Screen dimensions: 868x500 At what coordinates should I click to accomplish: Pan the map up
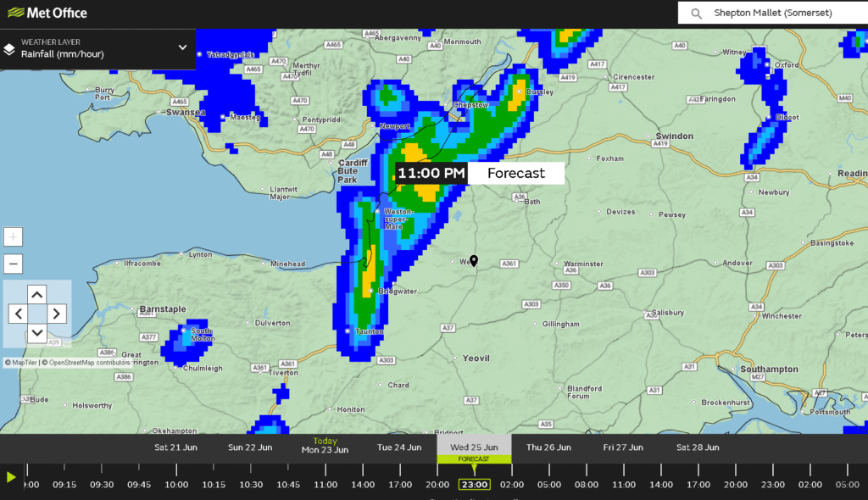click(36, 294)
